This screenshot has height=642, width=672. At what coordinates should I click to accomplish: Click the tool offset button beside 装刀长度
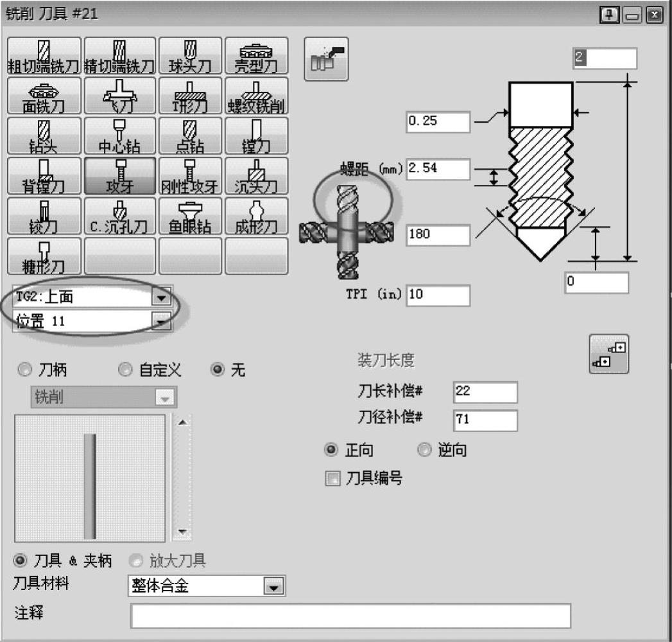608,354
